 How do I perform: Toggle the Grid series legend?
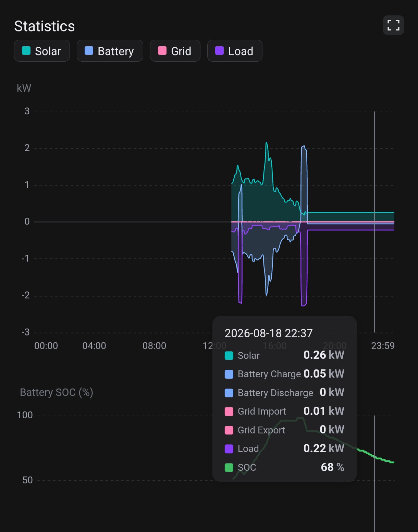[x=175, y=51]
